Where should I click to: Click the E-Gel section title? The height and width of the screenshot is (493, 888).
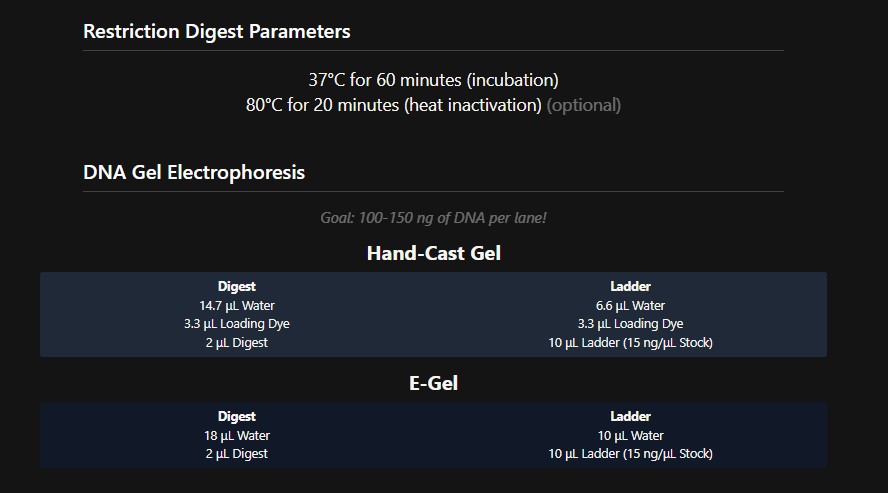pyautogui.click(x=433, y=383)
